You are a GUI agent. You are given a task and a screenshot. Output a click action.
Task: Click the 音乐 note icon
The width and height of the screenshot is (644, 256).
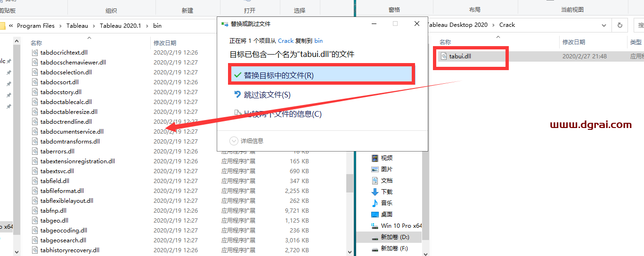[x=375, y=203]
